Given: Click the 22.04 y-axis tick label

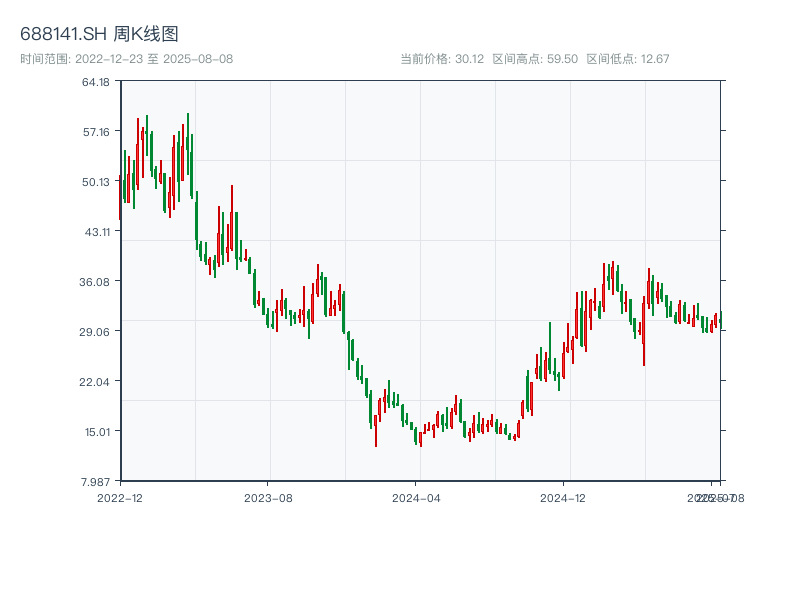Looking at the screenshot, I should [96, 381].
